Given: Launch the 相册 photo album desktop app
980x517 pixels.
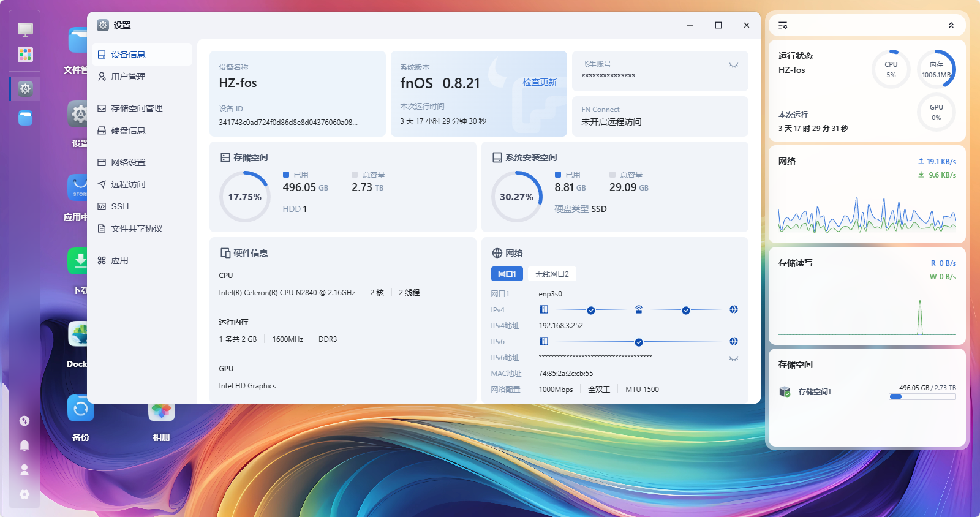Looking at the screenshot, I should coord(162,412).
